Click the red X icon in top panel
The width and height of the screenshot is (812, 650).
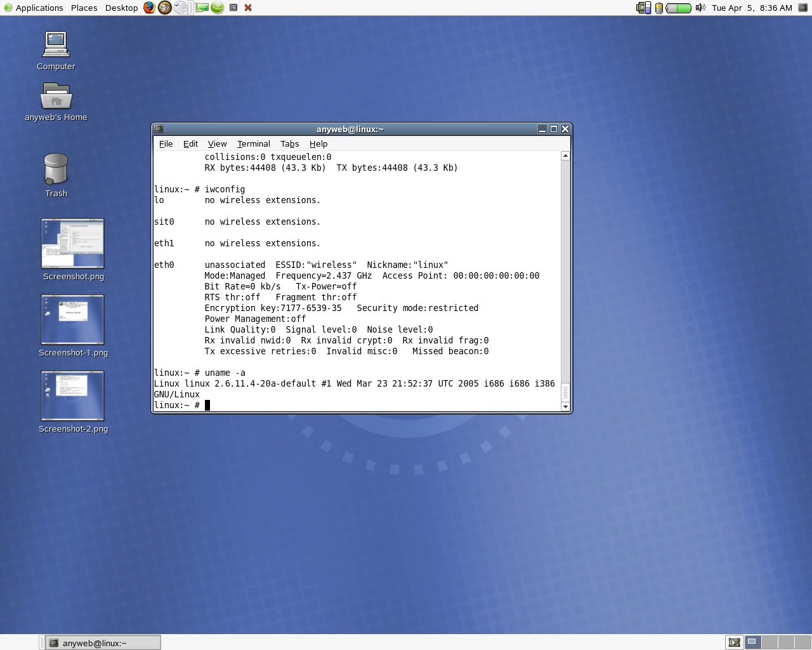click(x=248, y=8)
